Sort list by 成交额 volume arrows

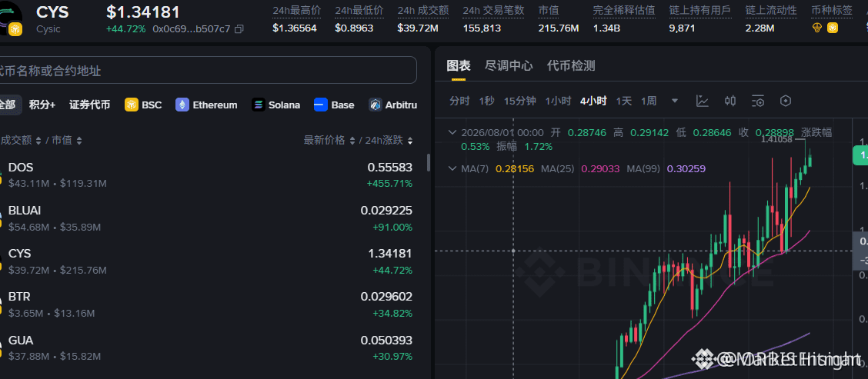point(38,141)
